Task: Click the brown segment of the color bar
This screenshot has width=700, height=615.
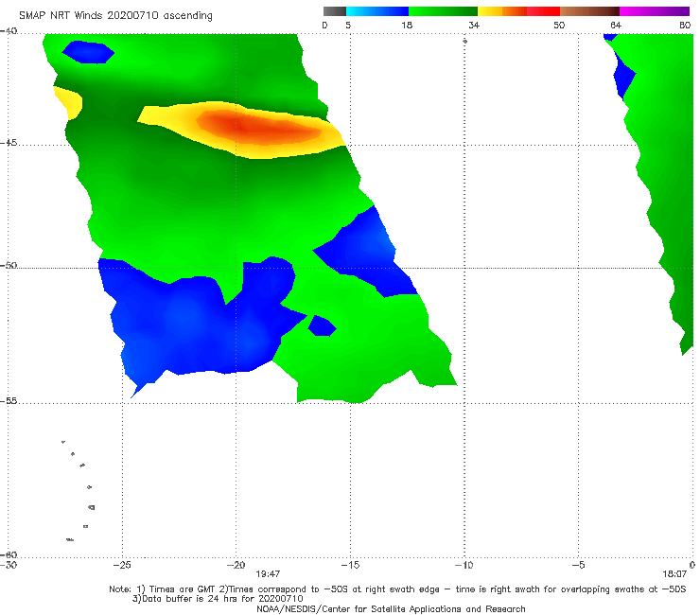Action: 589,11
